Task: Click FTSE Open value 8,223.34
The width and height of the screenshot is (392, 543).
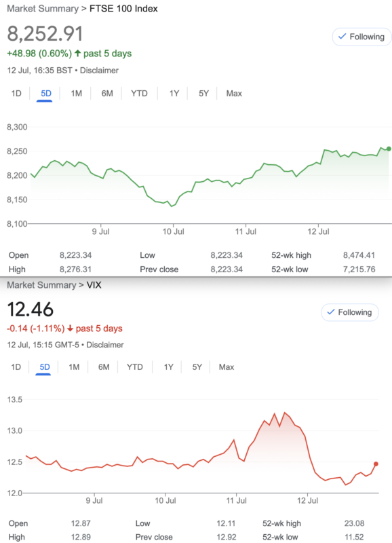Action: pyautogui.click(x=75, y=256)
